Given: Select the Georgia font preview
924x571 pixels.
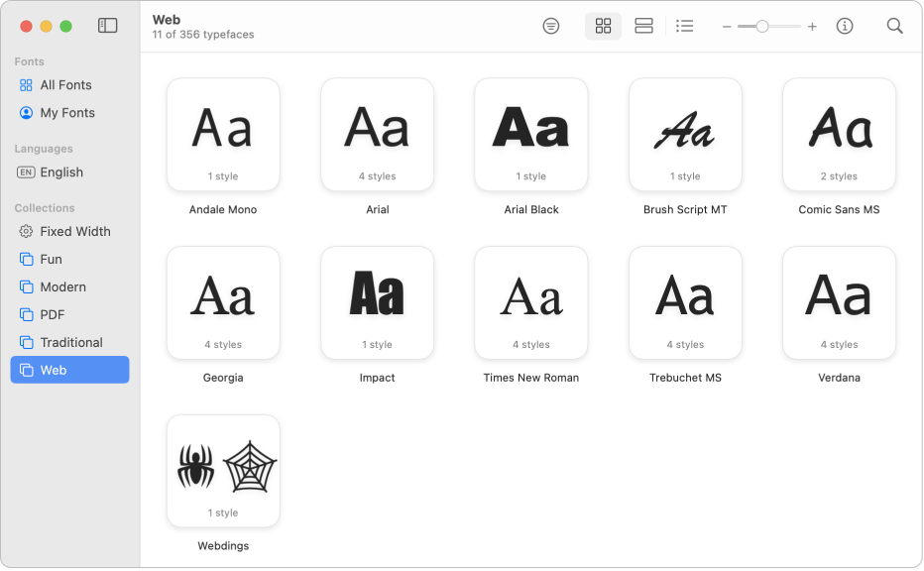Looking at the screenshot, I should [223, 303].
